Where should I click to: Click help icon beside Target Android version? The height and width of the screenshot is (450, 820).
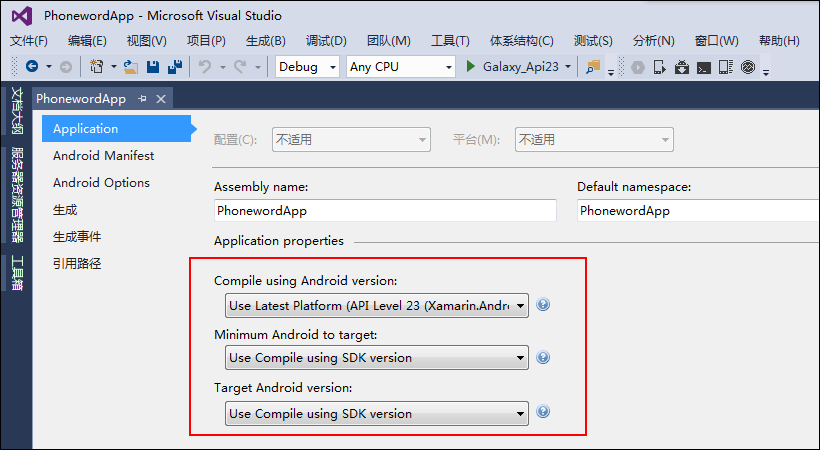pos(544,412)
